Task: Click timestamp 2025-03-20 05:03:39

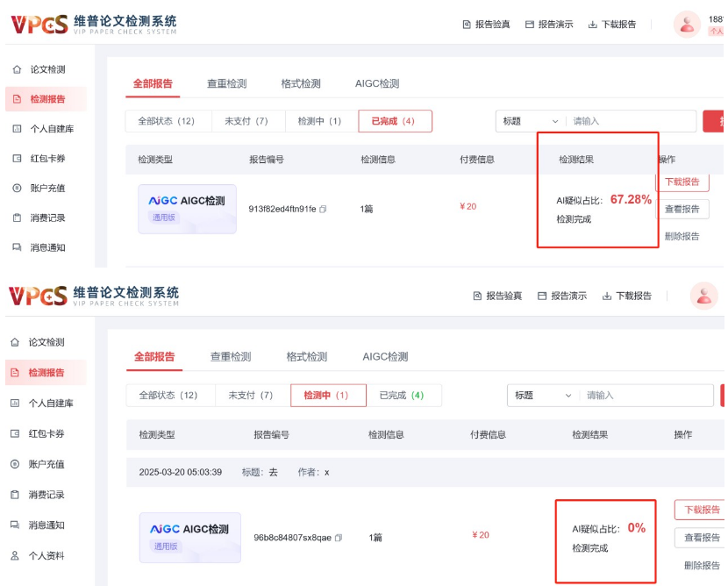Action: (180, 472)
